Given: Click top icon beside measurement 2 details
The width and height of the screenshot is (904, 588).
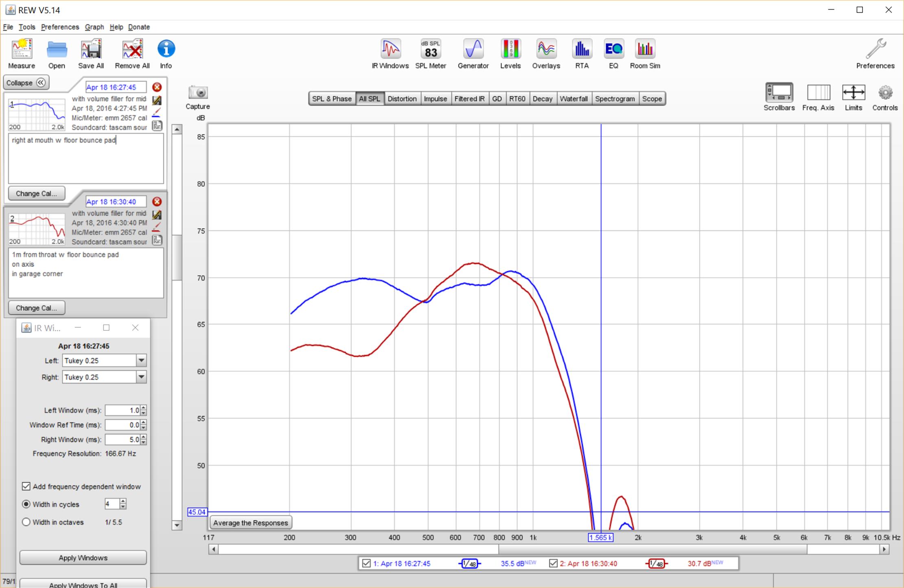Looking at the screenshot, I should [x=157, y=214].
